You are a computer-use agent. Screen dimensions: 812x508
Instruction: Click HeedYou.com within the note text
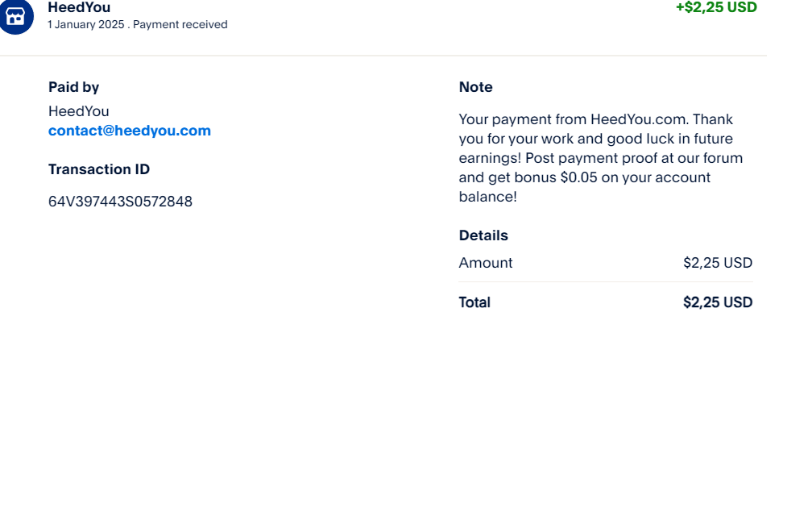click(640, 119)
